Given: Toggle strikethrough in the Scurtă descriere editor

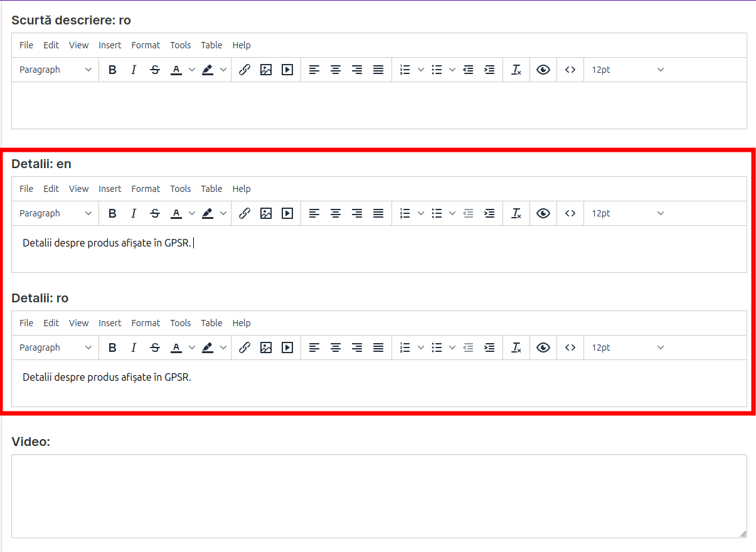Looking at the screenshot, I should 155,70.
